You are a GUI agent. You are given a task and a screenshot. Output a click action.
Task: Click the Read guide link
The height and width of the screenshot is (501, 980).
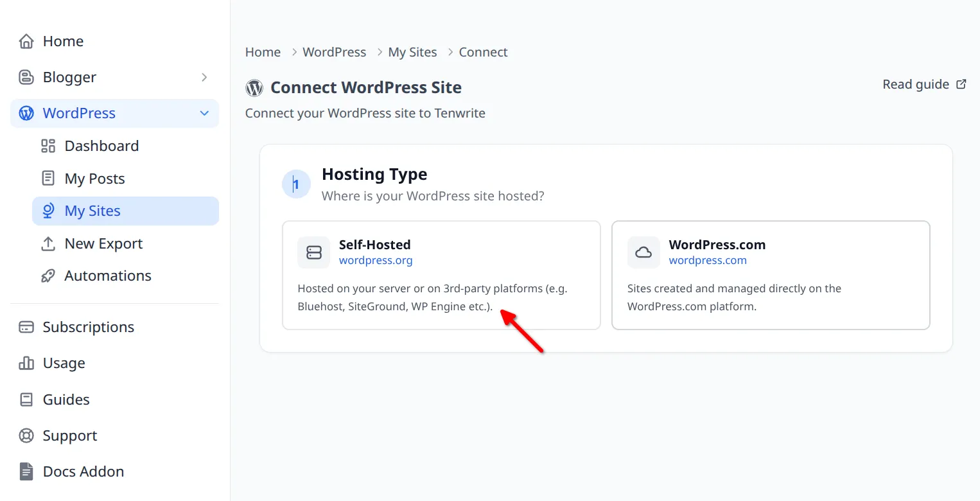[915, 83]
